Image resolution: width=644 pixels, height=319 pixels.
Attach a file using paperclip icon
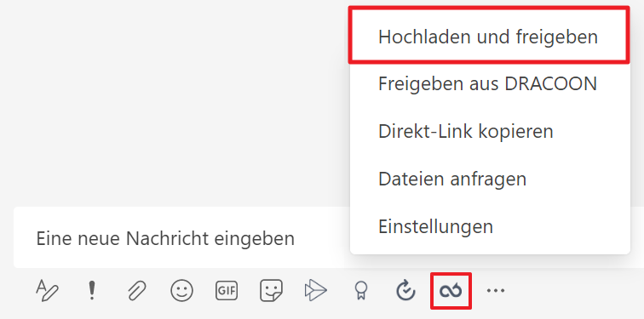coord(137,291)
